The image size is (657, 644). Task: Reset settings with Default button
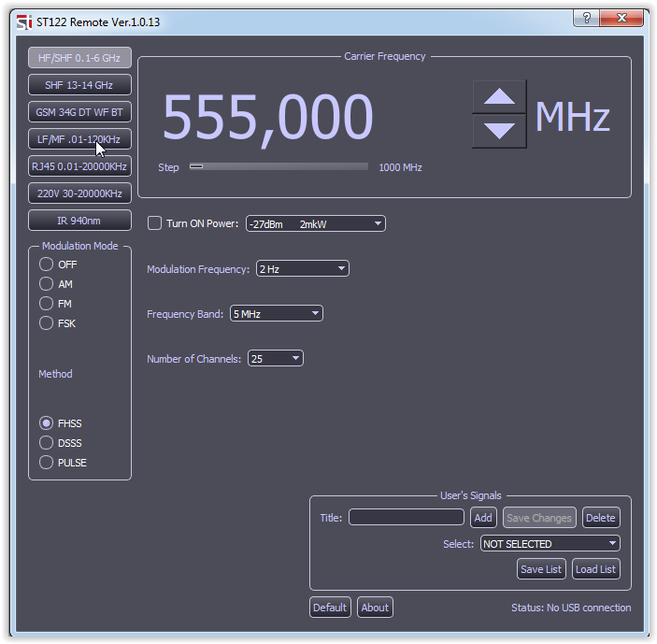(x=330, y=608)
